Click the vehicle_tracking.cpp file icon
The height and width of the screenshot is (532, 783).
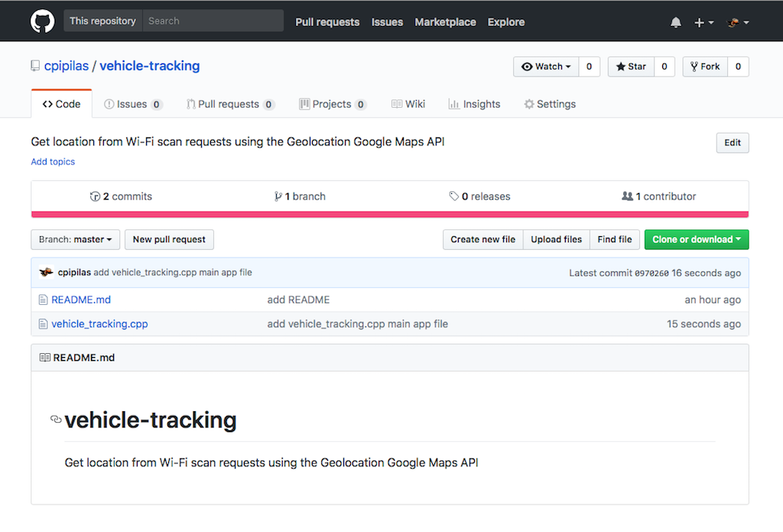44,324
